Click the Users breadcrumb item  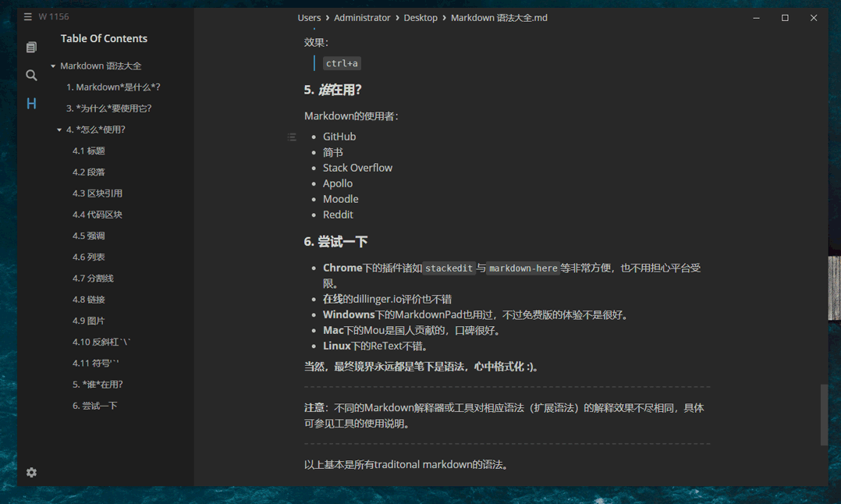[x=309, y=17]
